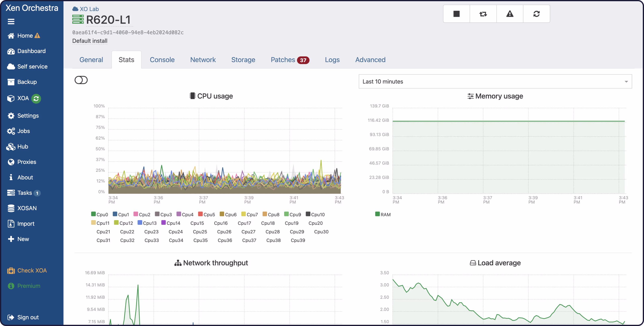644x326 pixels.
Task: Click the hamburger menu collapse icon
Action: [11, 21]
